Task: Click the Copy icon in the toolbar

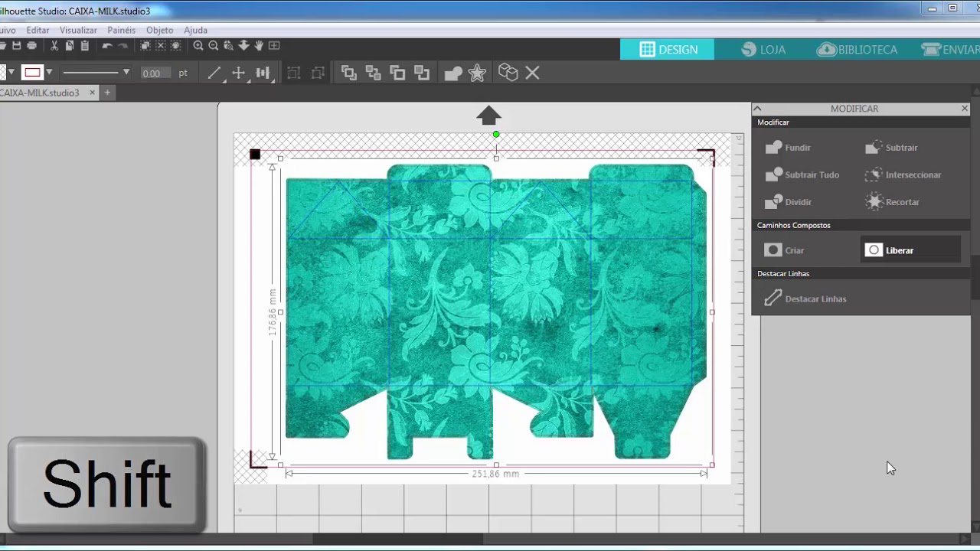Action: click(x=70, y=46)
